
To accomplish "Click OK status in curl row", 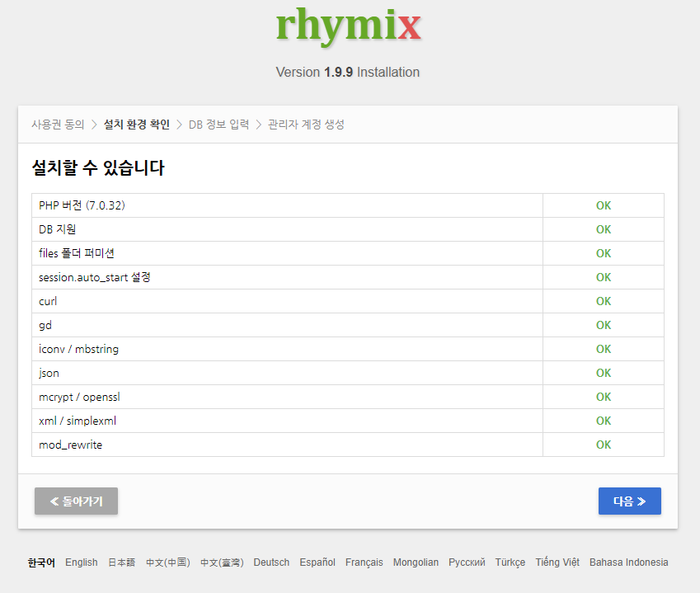I will (x=604, y=301).
